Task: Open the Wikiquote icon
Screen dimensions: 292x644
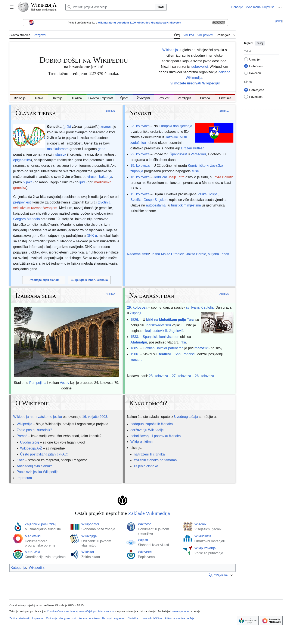Action: (x=75, y=554)
